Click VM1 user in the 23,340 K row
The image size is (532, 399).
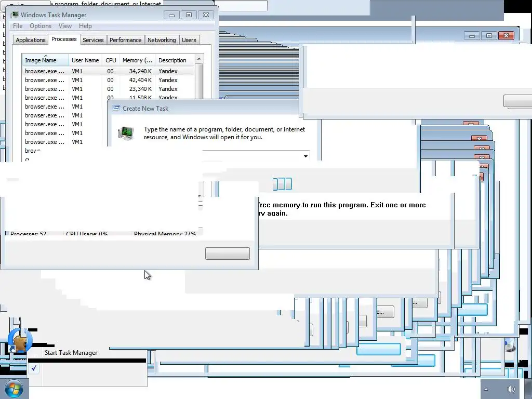[x=77, y=88]
